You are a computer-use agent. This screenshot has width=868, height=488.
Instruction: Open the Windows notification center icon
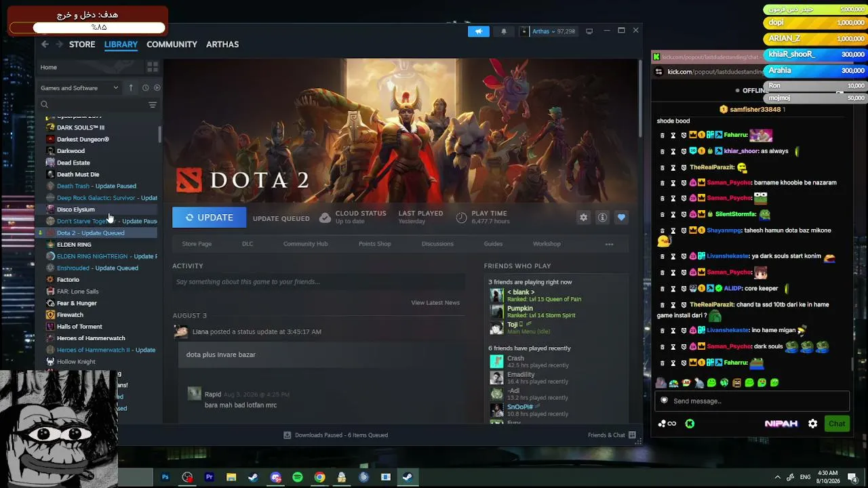tap(852, 477)
